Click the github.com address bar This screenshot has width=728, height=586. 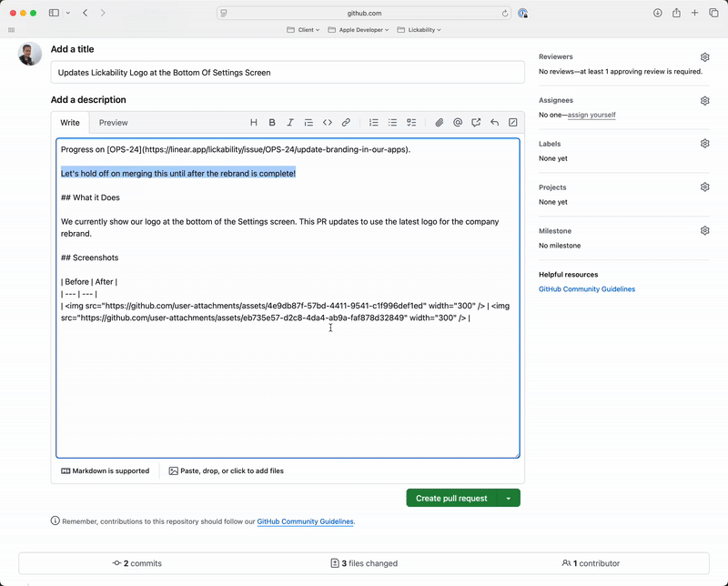click(364, 13)
